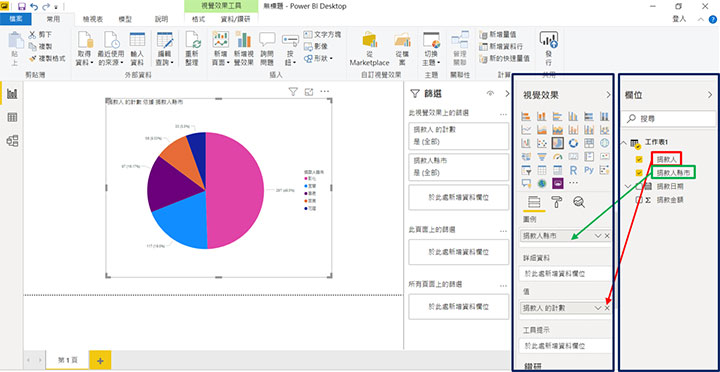Open the 形狀 shapes dropdown
The height and width of the screenshot is (372, 720).
(318, 58)
